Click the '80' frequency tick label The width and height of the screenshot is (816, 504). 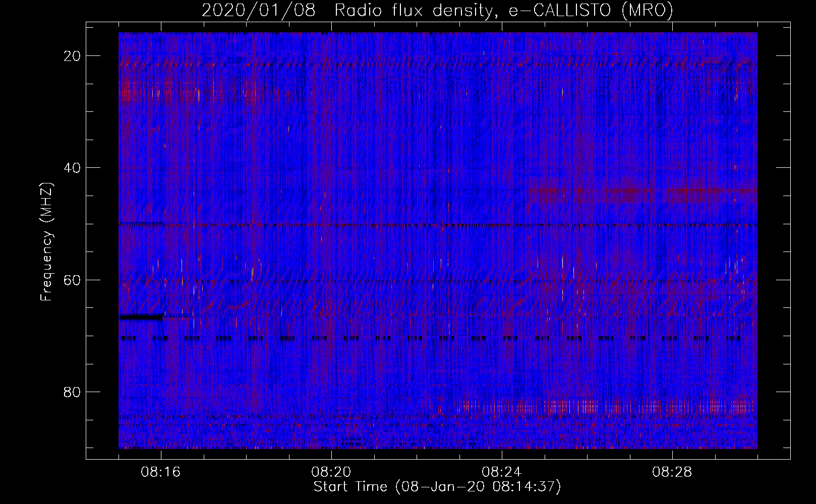point(72,392)
